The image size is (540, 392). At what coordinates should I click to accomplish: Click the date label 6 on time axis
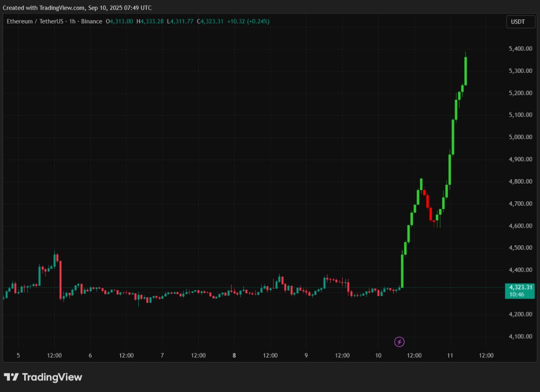(90, 355)
